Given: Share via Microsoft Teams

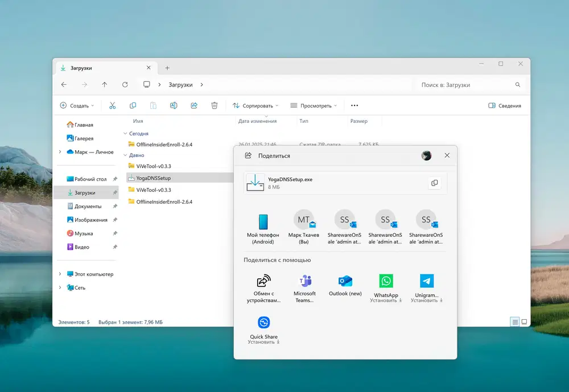Looking at the screenshot, I should tap(304, 288).
